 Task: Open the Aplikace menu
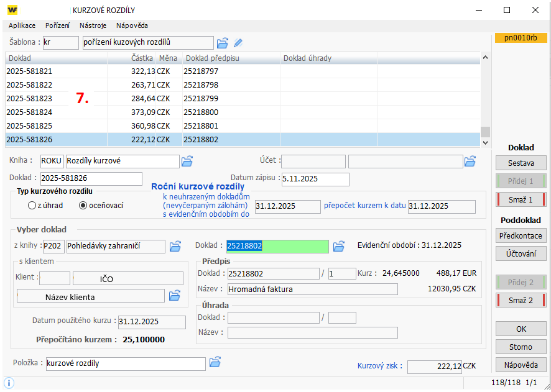(22, 25)
